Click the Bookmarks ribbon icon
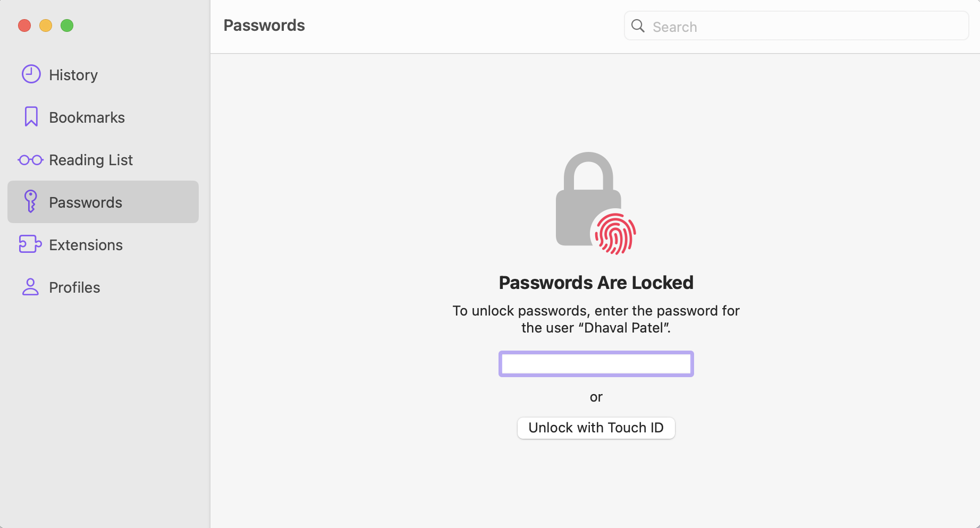This screenshot has width=980, height=528. pos(31,117)
